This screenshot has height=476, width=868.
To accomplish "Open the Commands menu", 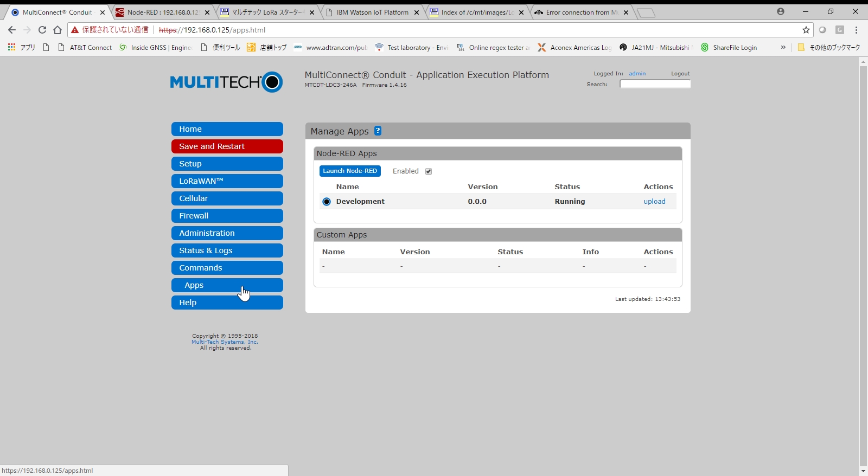I will [227, 268].
